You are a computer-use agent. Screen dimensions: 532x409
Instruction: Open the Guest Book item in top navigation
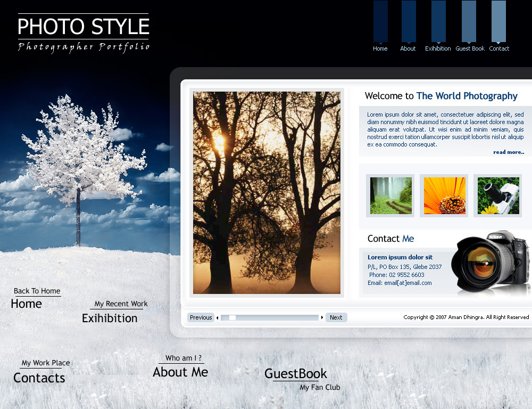470,48
